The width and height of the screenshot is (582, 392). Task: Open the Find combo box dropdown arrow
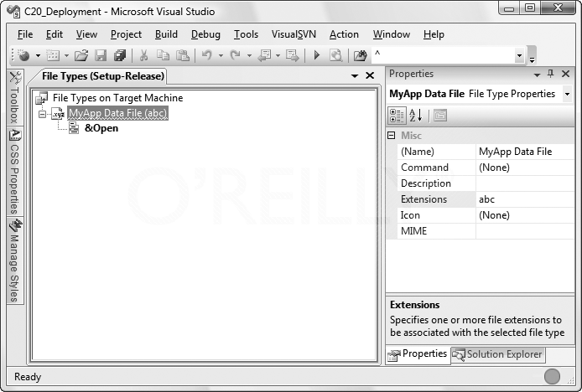[x=519, y=55]
